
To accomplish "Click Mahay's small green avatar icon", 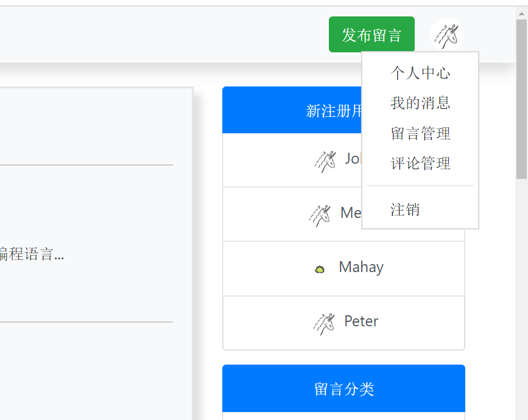I will 320,268.
